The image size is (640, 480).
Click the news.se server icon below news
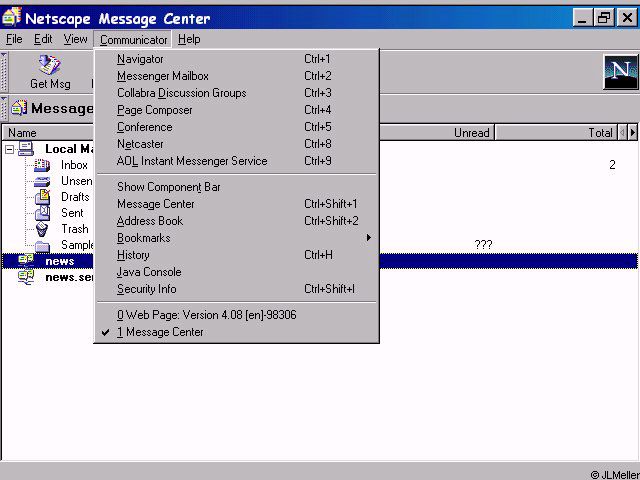pos(26,277)
